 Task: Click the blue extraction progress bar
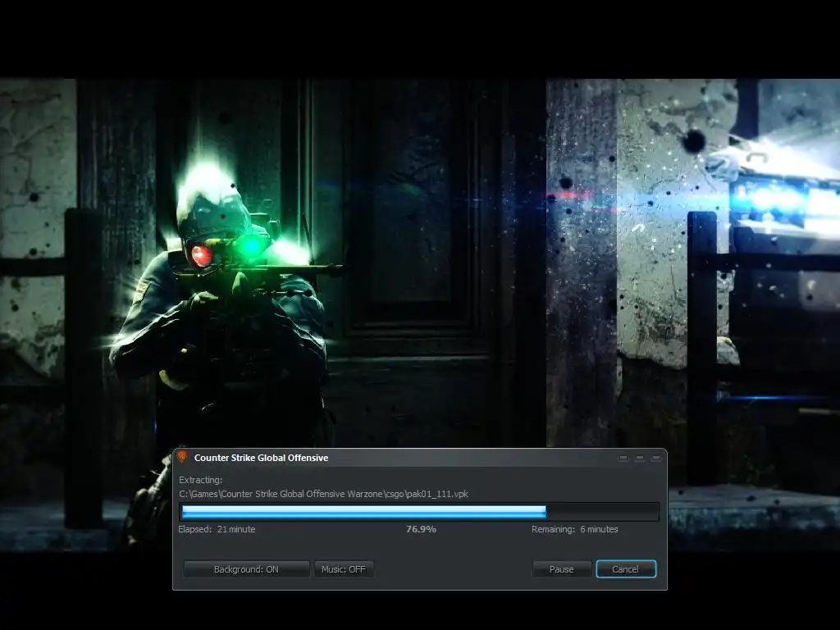pyautogui.click(x=420, y=512)
